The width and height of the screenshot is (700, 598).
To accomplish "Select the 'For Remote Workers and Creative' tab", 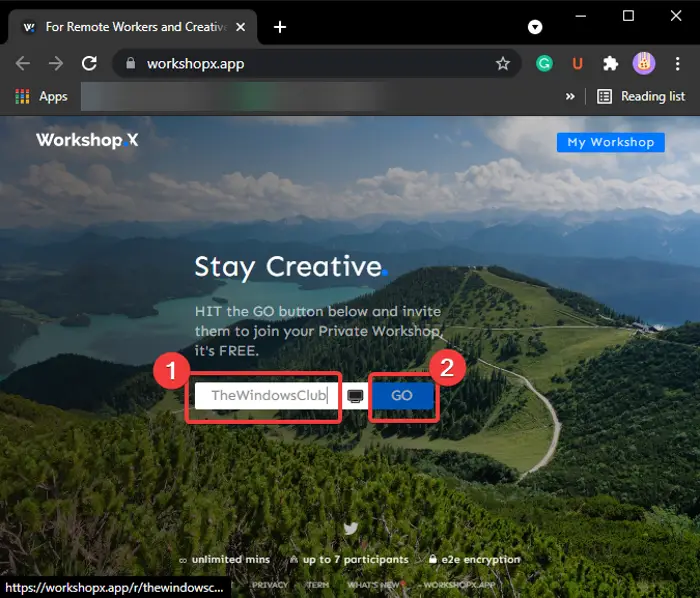I will [134, 27].
